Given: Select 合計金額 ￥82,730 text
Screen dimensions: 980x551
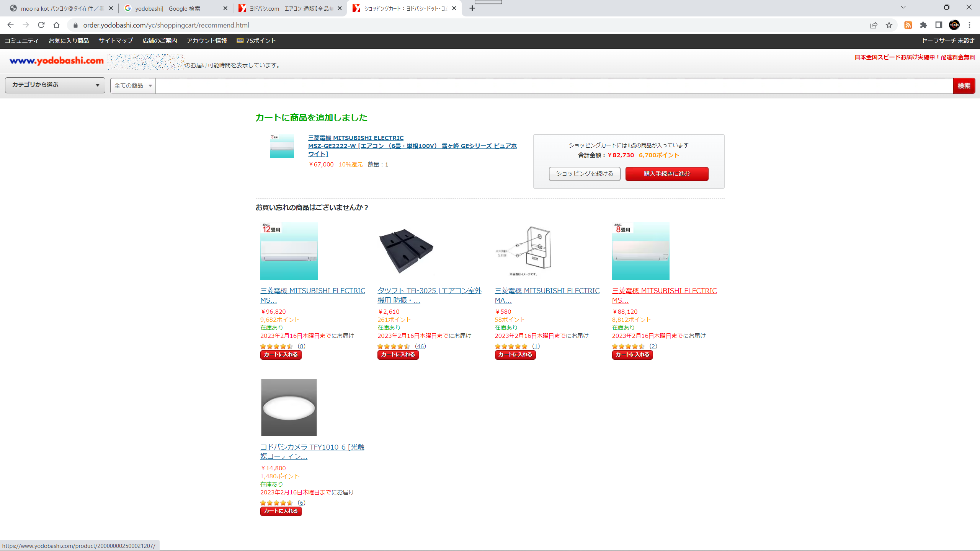Looking at the screenshot, I should (x=606, y=155).
